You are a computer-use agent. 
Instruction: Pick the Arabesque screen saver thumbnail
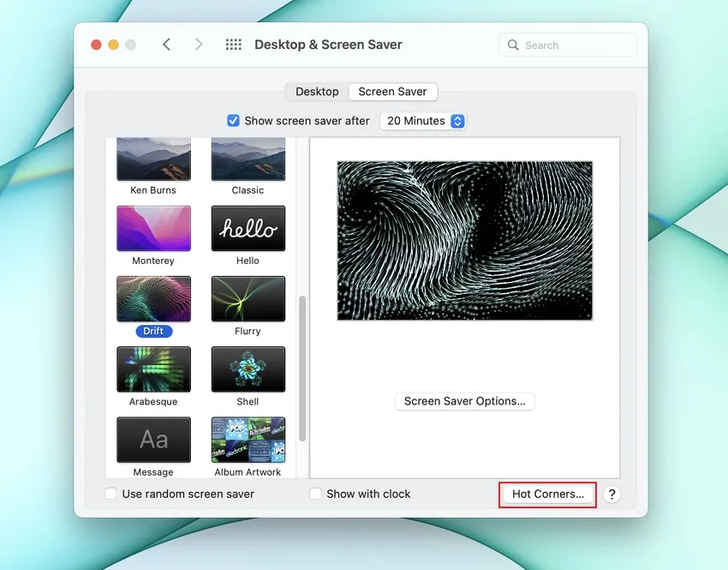click(153, 369)
